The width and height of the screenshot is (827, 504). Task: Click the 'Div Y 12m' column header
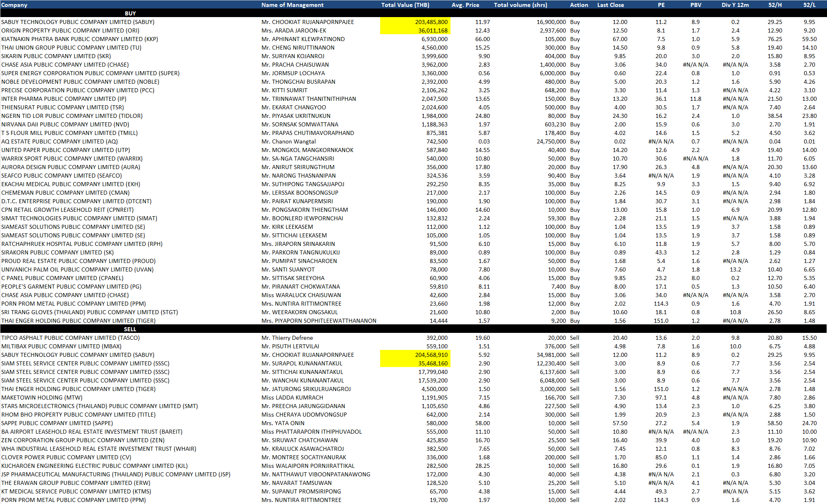pos(735,5)
